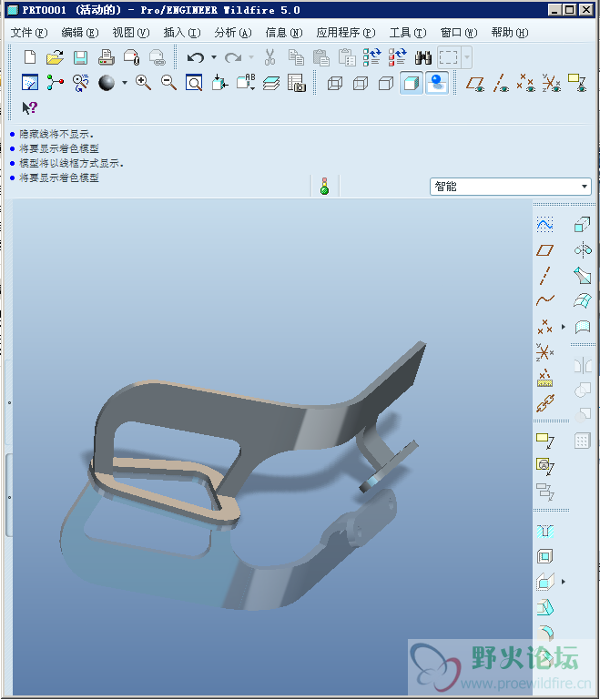Click the Refit to screen icon
The height and width of the screenshot is (700, 600).
(194, 83)
